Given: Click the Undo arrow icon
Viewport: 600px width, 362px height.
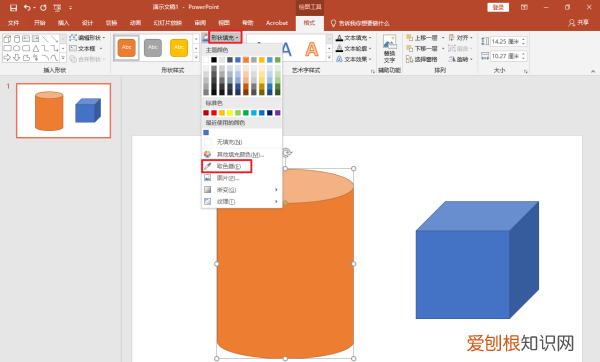Looking at the screenshot, I should click(27, 7).
